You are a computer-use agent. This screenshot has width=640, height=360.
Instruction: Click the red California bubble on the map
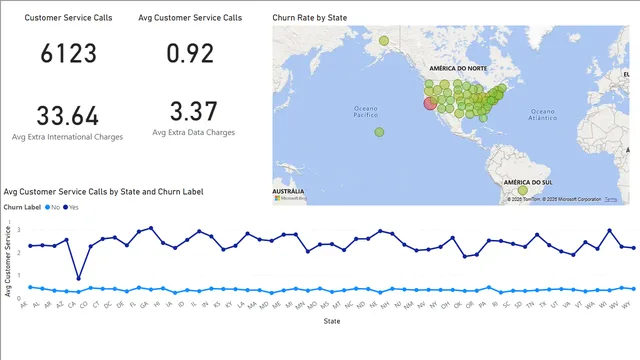point(430,103)
